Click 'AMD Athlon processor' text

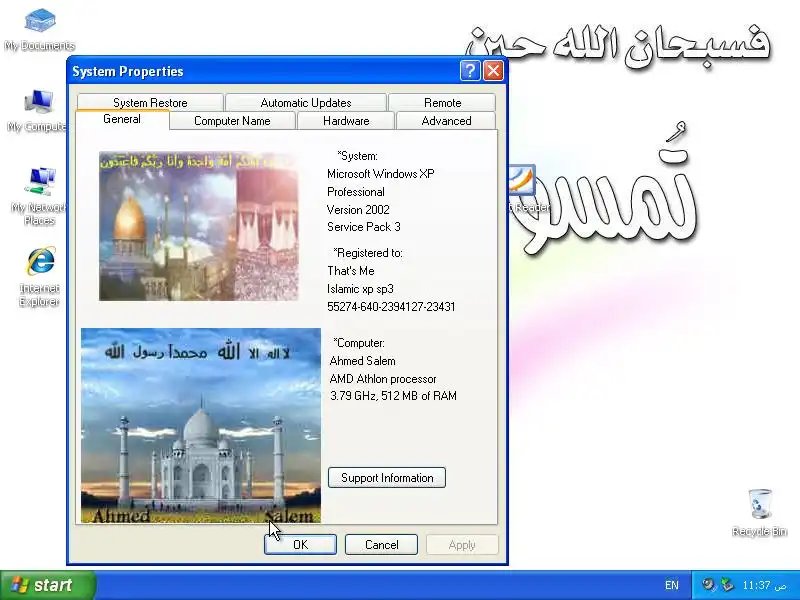pos(383,379)
